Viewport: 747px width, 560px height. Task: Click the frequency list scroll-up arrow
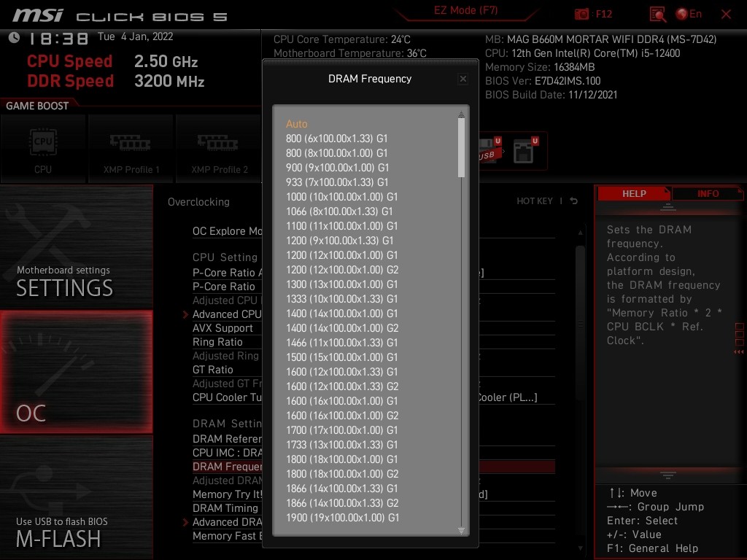pyautogui.click(x=461, y=114)
